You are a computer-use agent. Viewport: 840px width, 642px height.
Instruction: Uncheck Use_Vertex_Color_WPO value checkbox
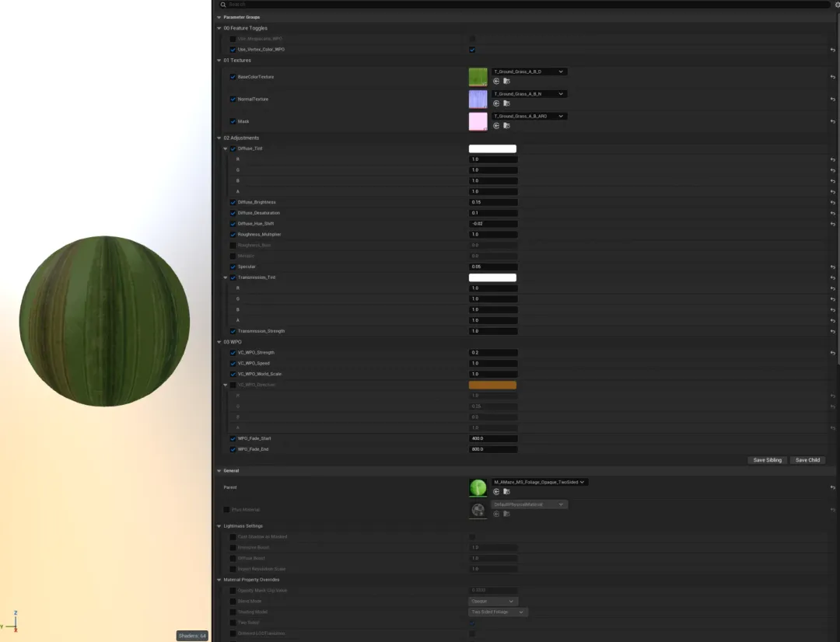click(x=472, y=50)
